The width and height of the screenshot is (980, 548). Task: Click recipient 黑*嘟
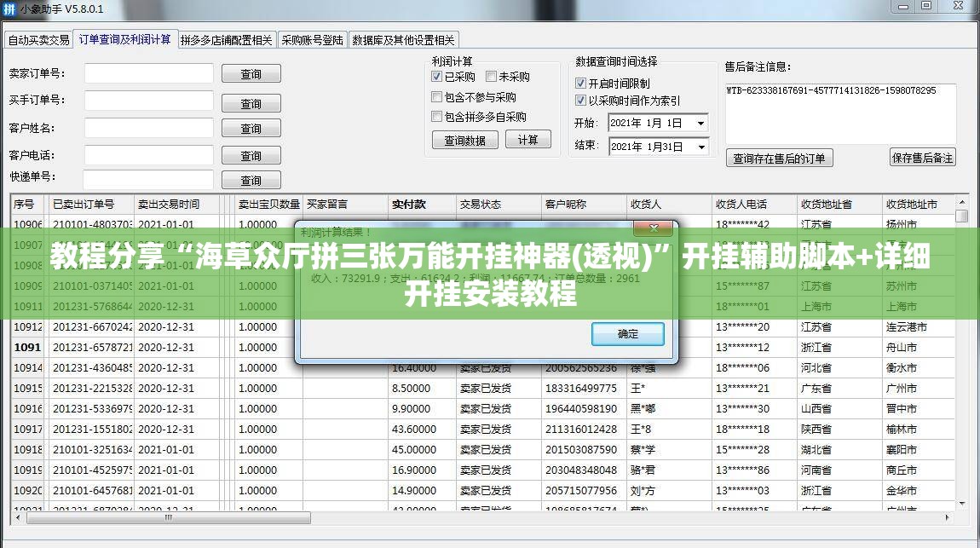point(669,409)
